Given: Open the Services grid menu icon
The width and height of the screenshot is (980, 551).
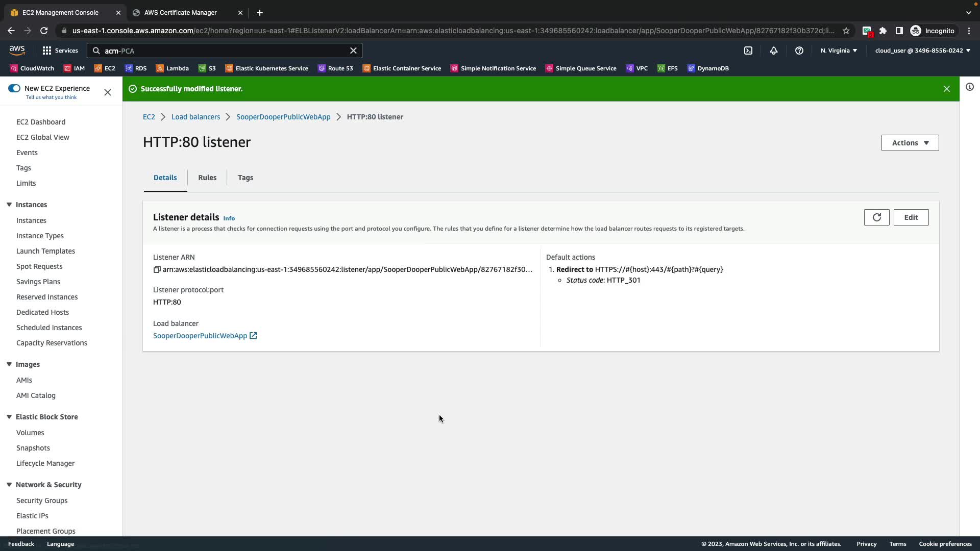Looking at the screenshot, I should pyautogui.click(x=47, y=51).
